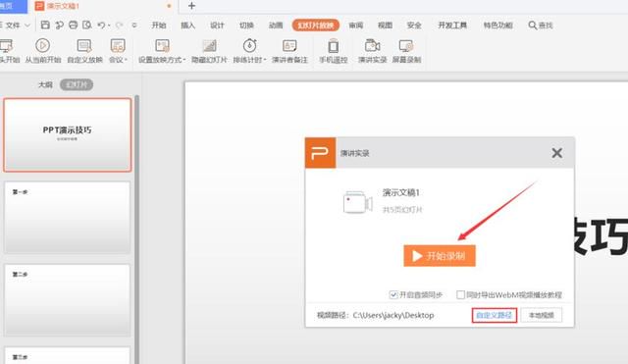This screenshot has width=628, height=364.
Task: Click the 隐藏幻灯片 hide slide icon
Action: point(209,46)
